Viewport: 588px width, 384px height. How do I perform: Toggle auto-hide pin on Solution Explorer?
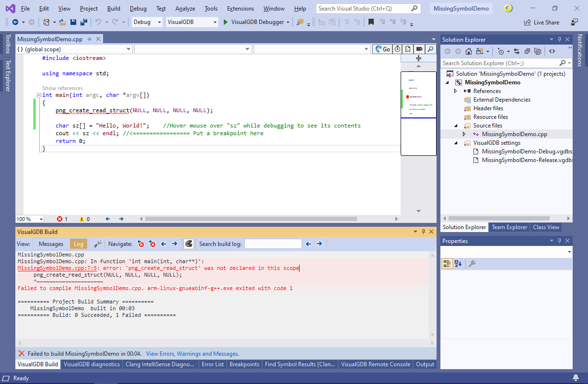(x=559, y=39)
